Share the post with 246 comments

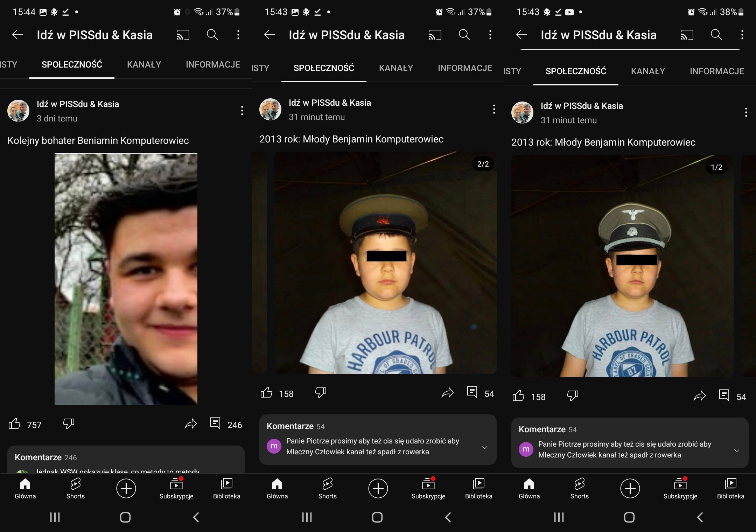pos(191,424)
